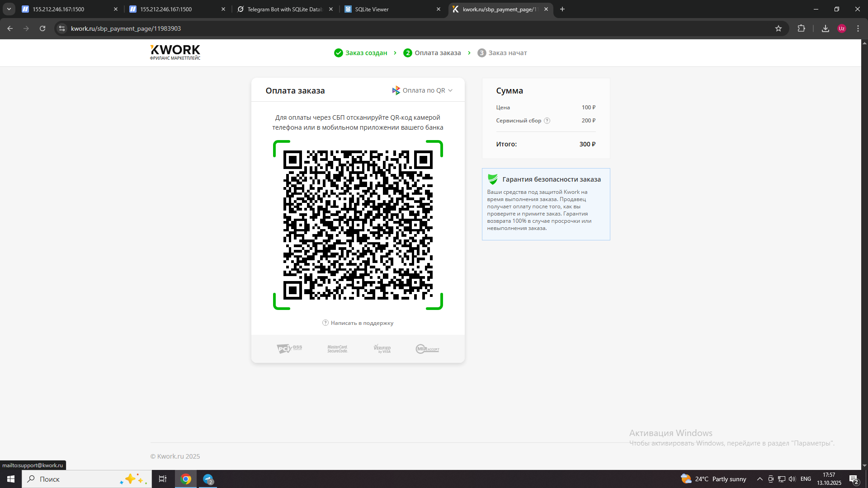Reload the current page
The height and width of the screenshot is (488, 868).
point(42,28)
